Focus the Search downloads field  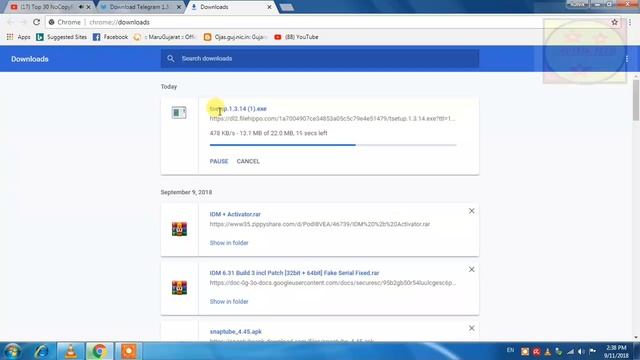pos(320,58)
